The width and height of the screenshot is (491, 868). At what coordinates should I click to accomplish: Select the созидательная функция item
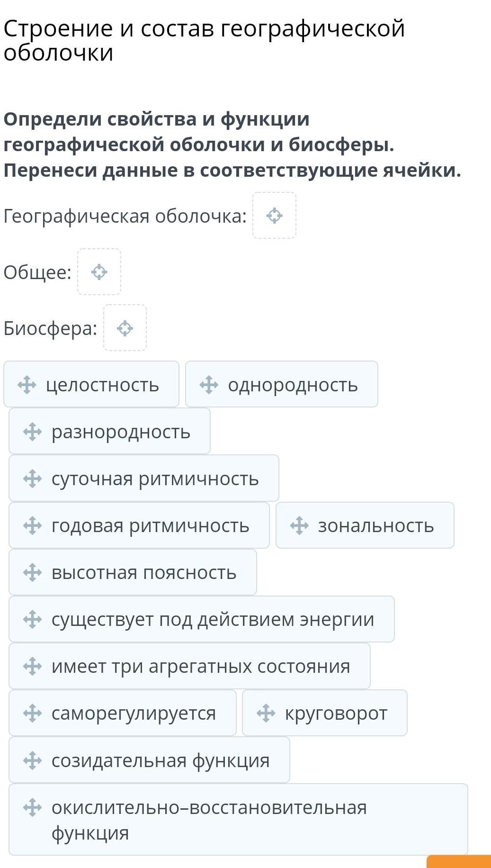[149, 760]
